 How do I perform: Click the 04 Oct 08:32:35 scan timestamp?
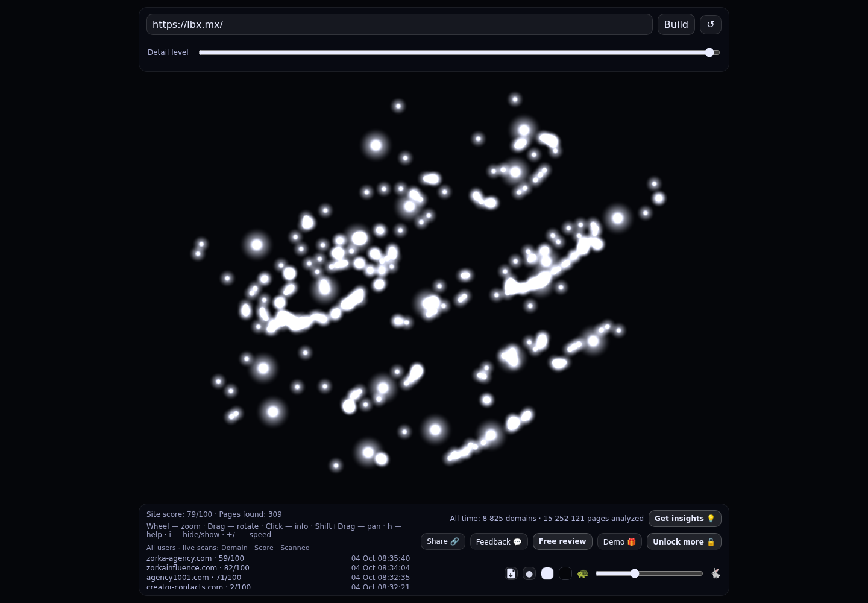(380, 578)
